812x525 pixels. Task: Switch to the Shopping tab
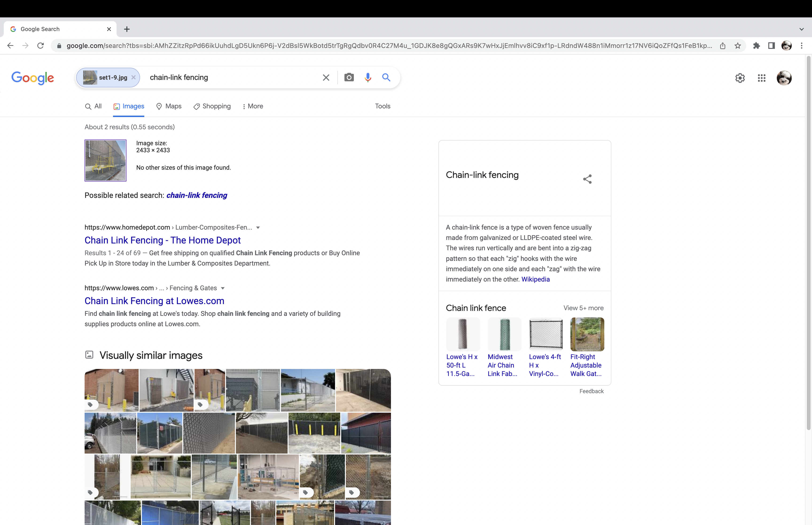212,106
